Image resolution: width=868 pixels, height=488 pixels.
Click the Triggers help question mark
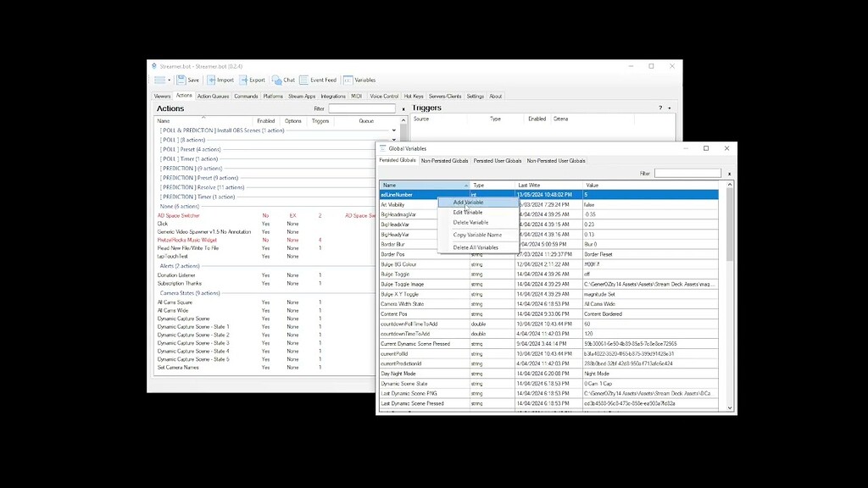659,108
